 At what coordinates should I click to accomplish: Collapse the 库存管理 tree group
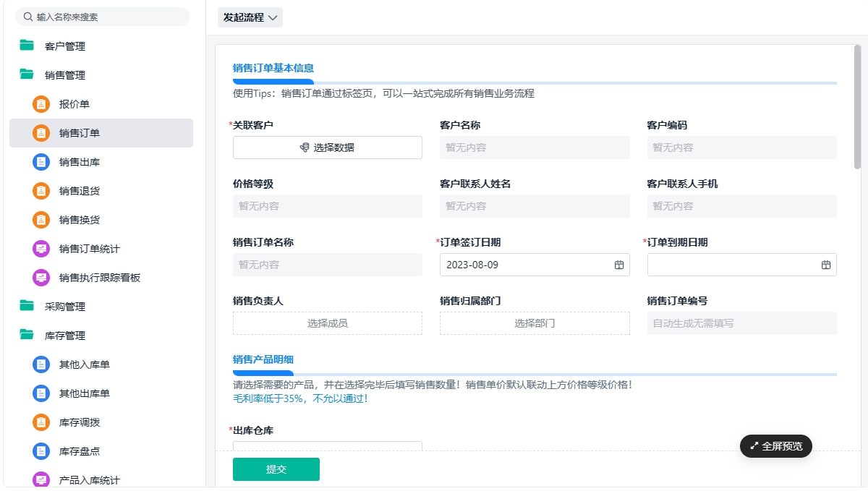101,336
